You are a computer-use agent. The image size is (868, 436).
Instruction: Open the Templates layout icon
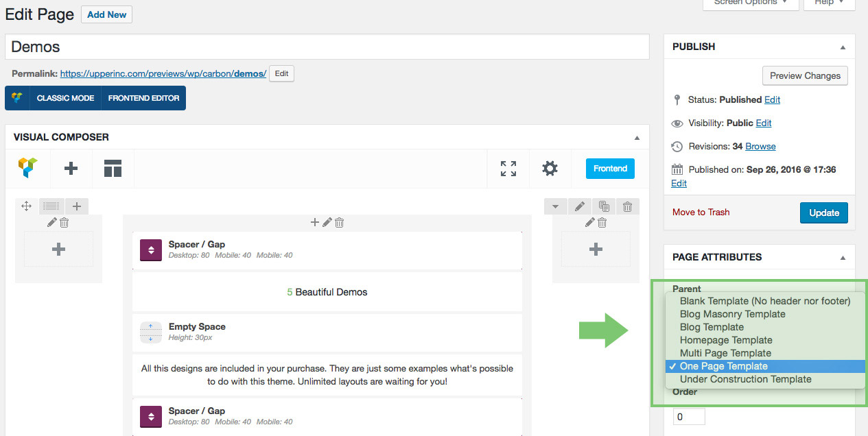(113, 168)
